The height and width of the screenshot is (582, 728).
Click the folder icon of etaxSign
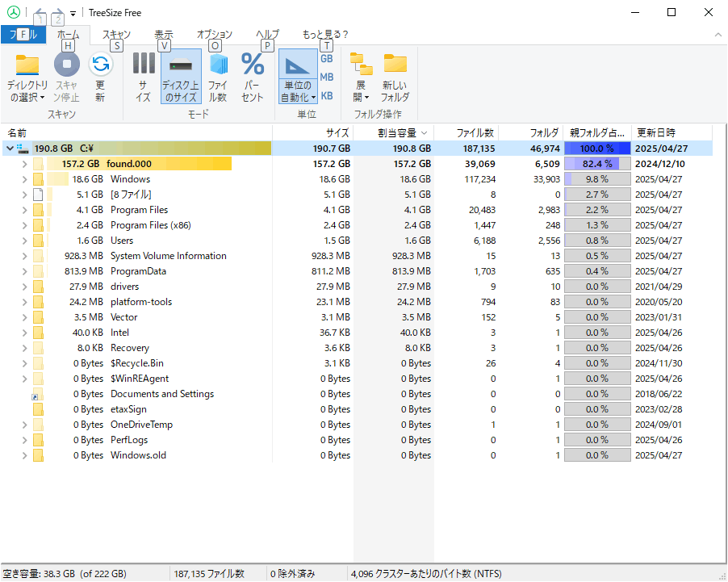[38, 409]
